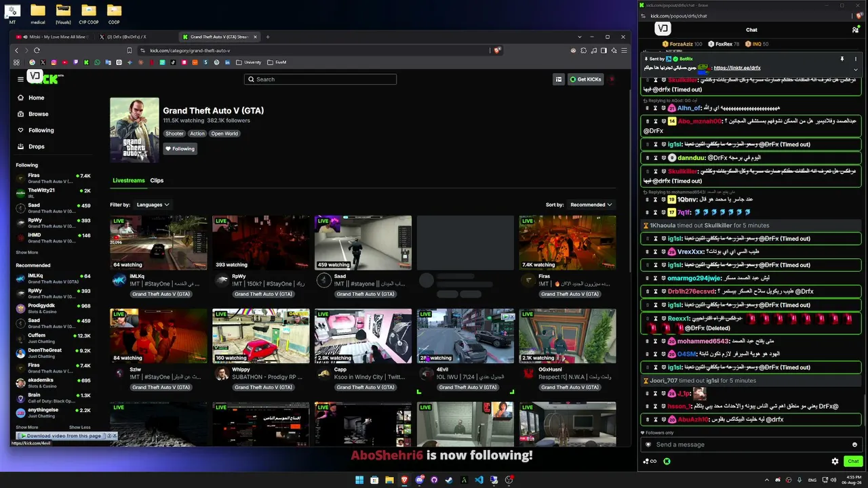
Task: Show hidden system tray icons
Action: pos(767,480)
